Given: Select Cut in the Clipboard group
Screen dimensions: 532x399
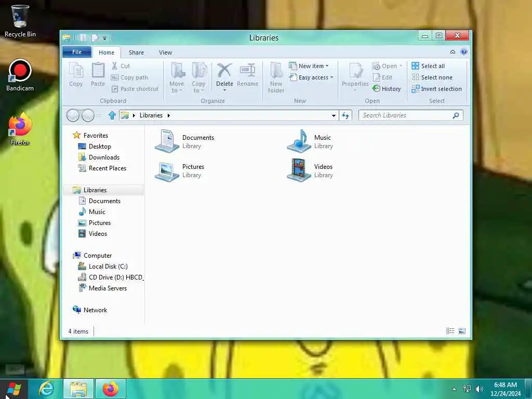Looking at the screenshot, I should [x=121, y=66].
